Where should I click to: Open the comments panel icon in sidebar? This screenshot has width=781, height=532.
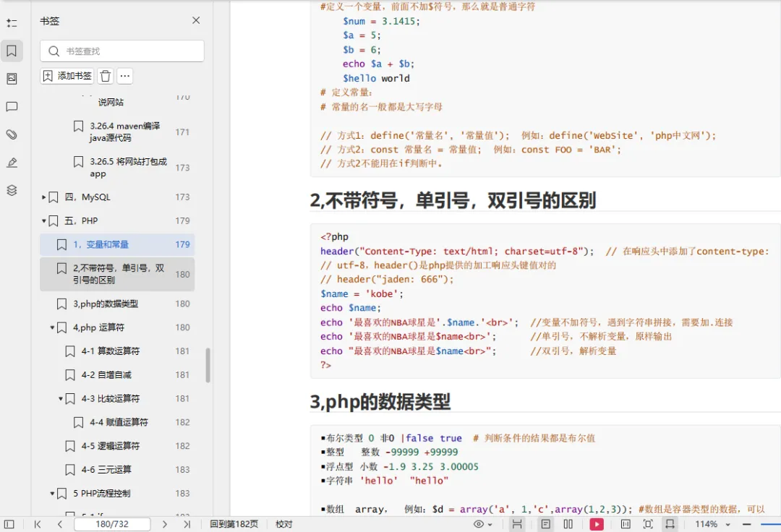tap(12, 106)
